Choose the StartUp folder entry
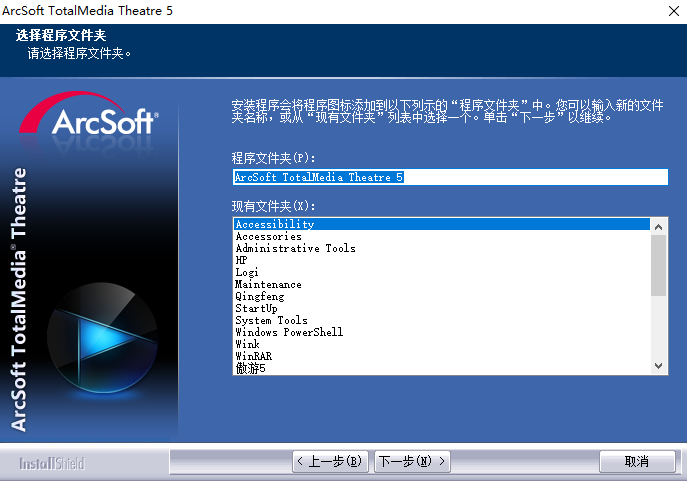 (x=442, y=308)
